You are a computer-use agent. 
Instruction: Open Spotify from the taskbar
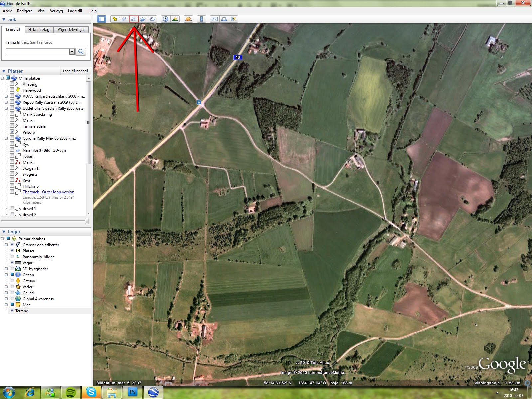(71, 392)
